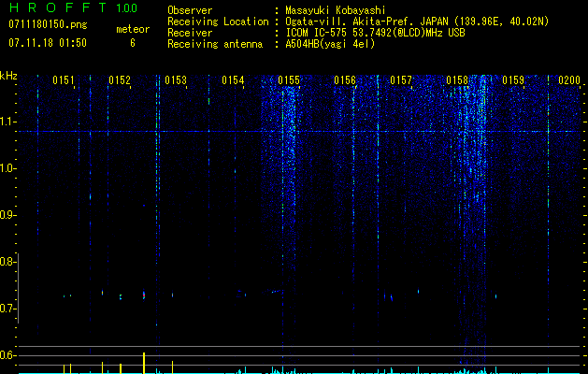
Task: Click the 0200 time marker
Action: tap(569, 80)
